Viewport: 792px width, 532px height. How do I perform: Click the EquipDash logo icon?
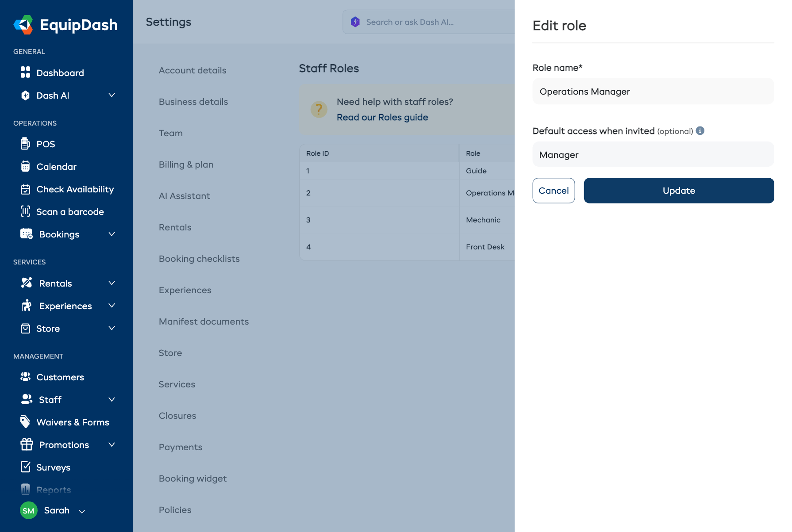[x=23, y=25]
